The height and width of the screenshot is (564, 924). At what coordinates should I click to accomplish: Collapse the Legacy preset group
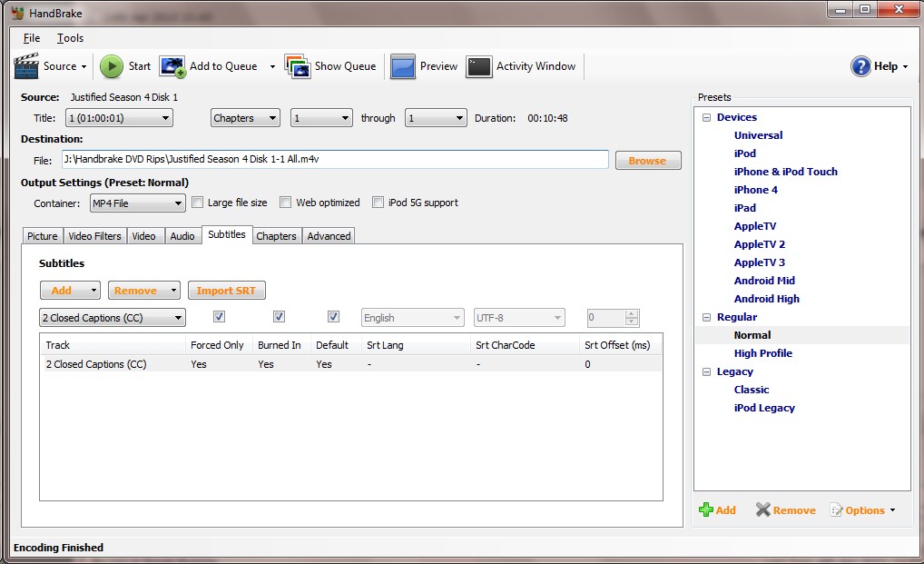(706, 371)
